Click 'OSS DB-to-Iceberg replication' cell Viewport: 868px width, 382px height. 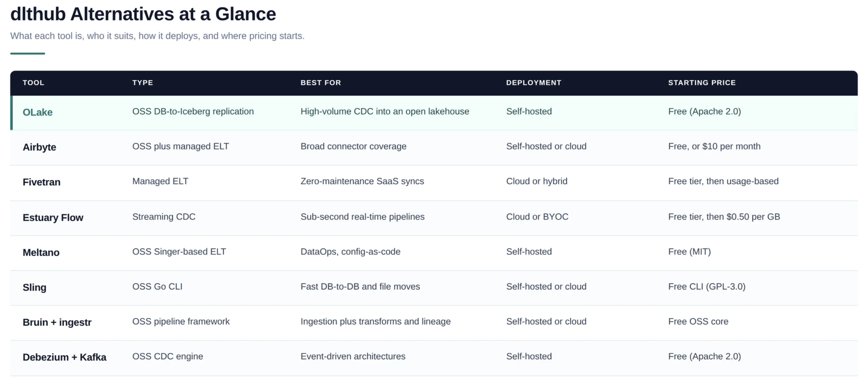(193, 112)
